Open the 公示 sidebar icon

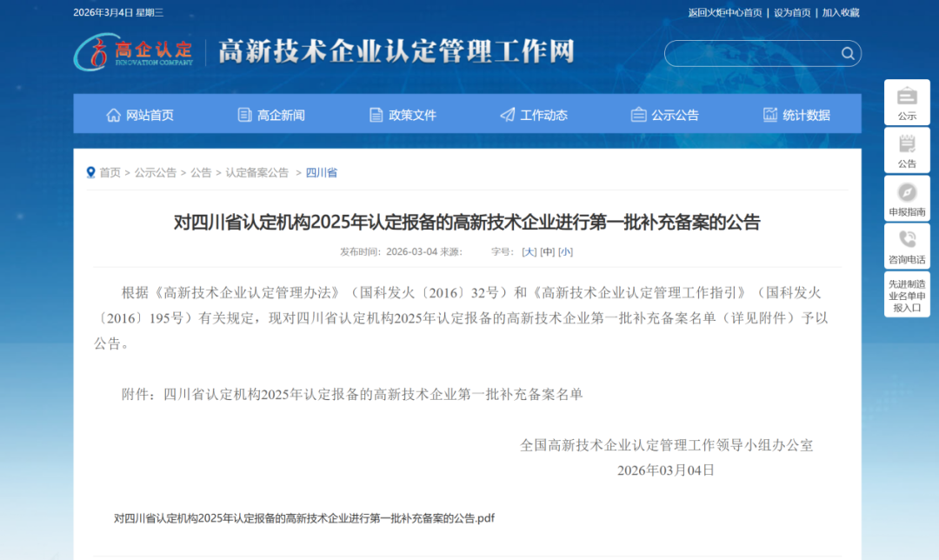pyautogui.click(x=907, y=97)
